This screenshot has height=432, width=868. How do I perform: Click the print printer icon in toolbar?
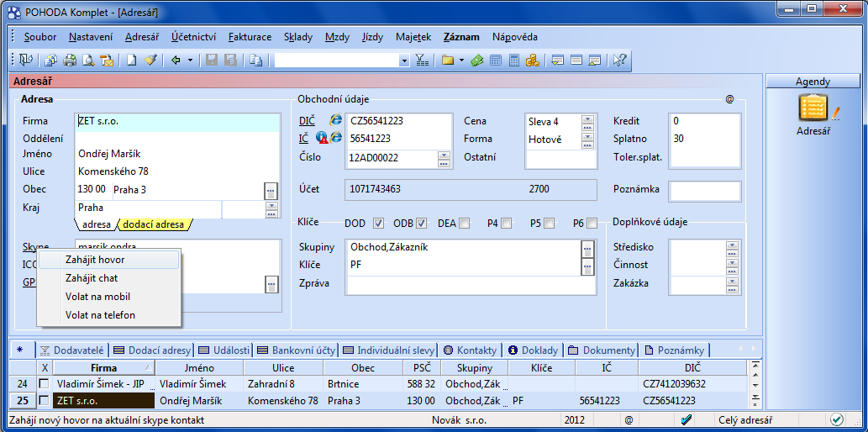[69, 61]
